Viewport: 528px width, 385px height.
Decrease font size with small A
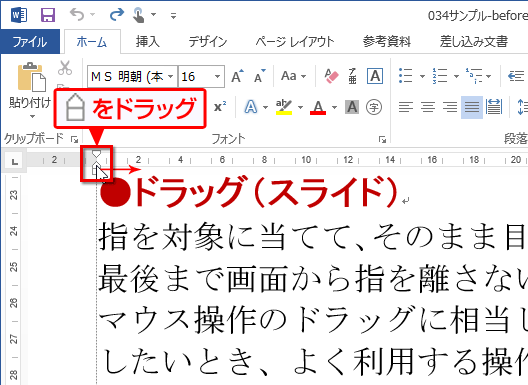(259, 76)
